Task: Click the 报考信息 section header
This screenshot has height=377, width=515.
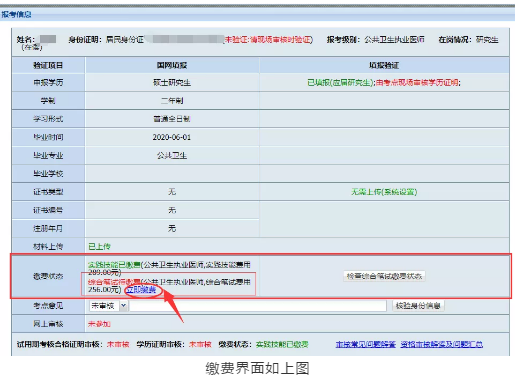Action: click(16, 14)
